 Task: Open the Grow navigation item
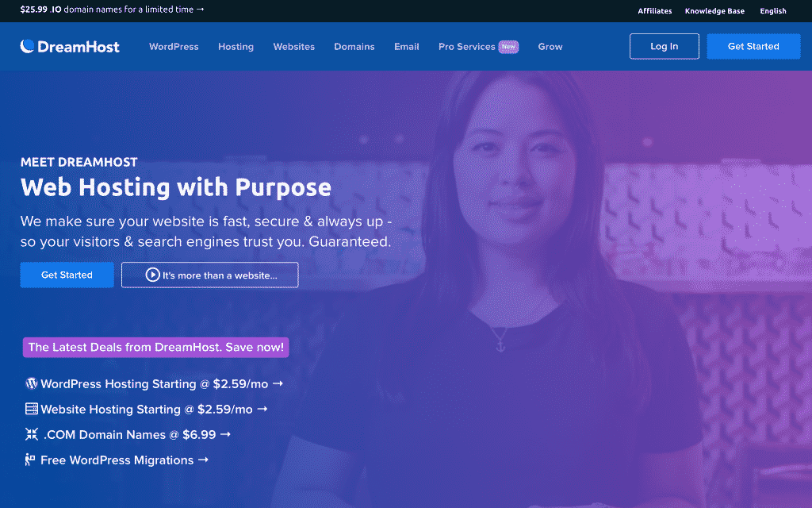point(550,47)
